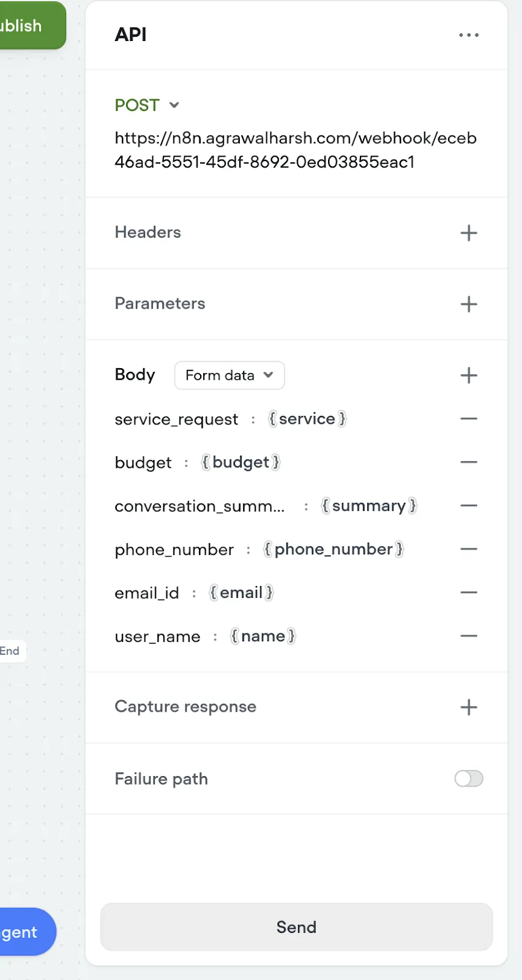Add a body field with plus icon
522x980 pixels.
coord(469,375)
